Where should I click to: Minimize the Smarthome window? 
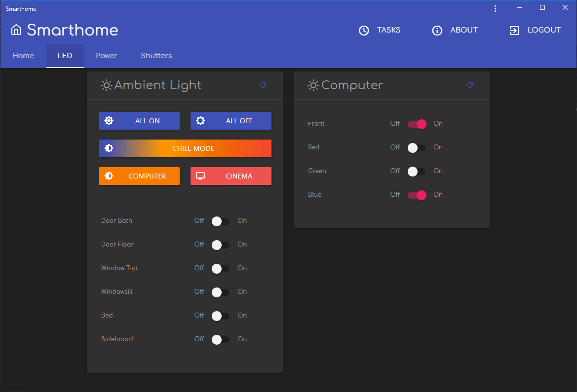tap(520, 8)
